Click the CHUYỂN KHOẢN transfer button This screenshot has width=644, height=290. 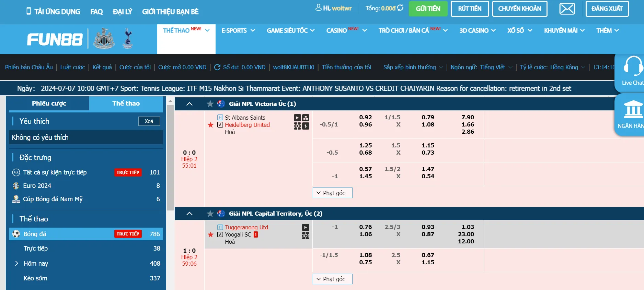point(520,9)
